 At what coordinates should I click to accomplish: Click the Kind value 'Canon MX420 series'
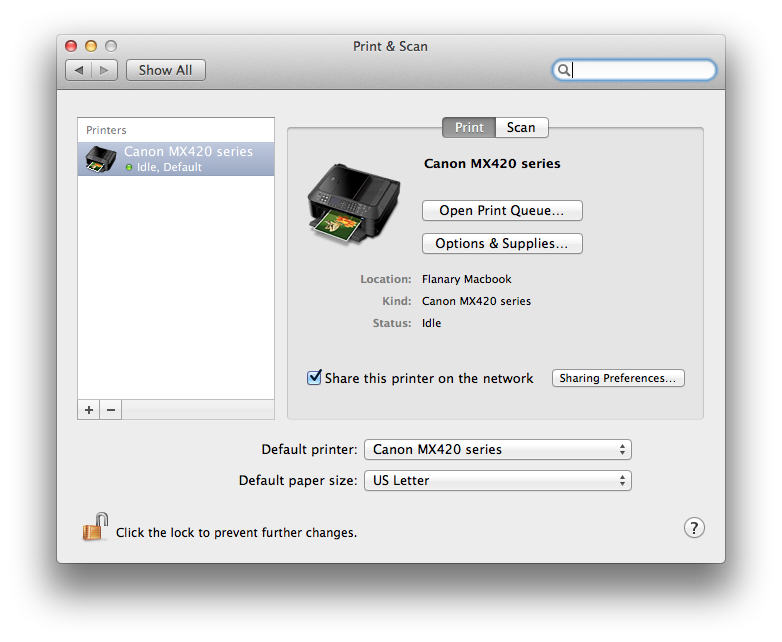coord(476,301)
